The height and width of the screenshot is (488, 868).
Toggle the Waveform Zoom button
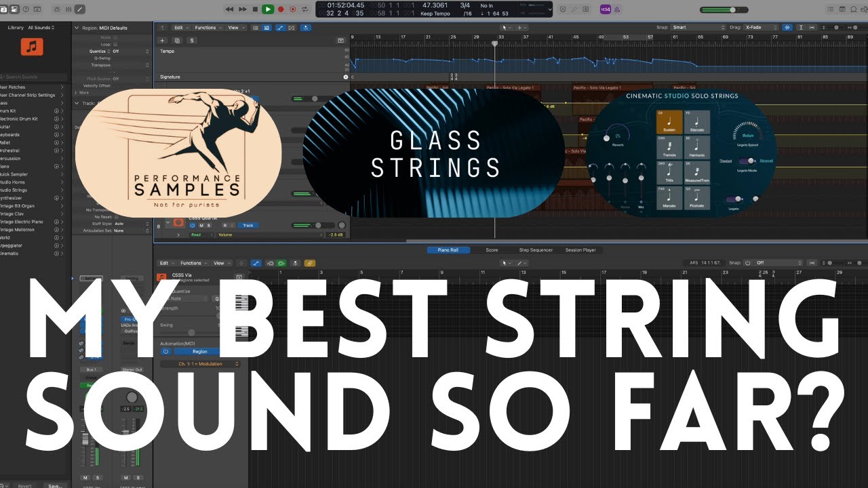pyautogui.click(x=788, y=28)
